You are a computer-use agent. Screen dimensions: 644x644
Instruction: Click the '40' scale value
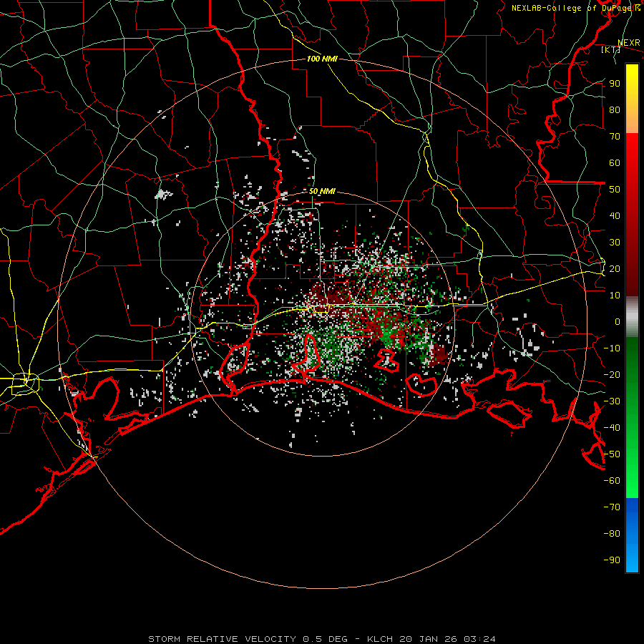tap(615, 216)
